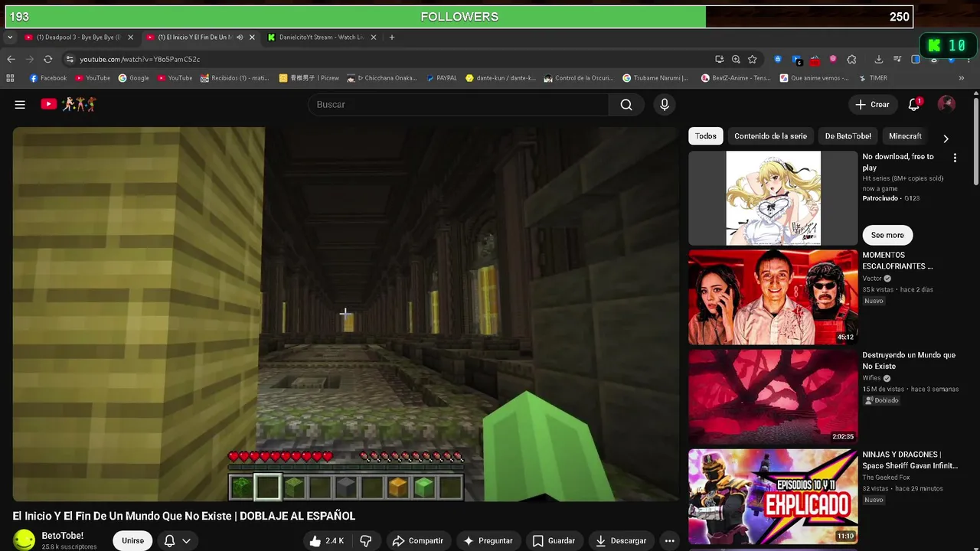Click the Compartir share button
This screenshot has height=551, width=980.
click(417, 541)
